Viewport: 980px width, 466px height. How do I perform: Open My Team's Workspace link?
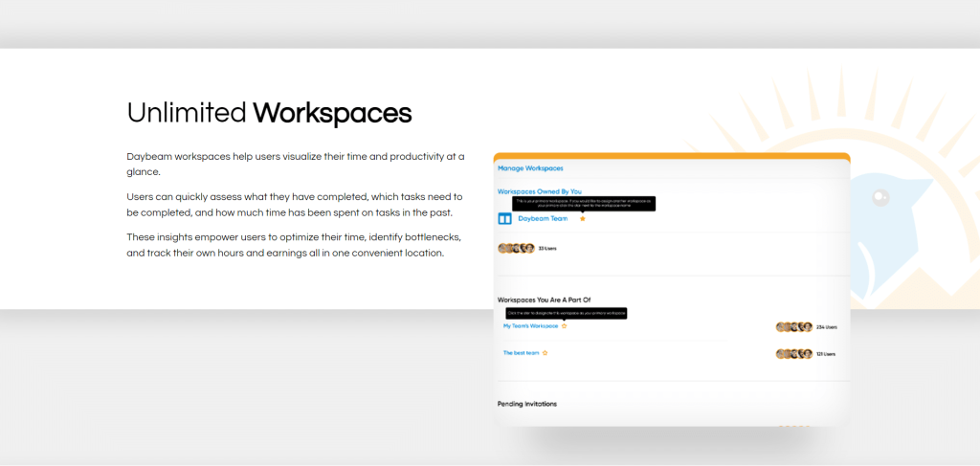tap(530, 326)
